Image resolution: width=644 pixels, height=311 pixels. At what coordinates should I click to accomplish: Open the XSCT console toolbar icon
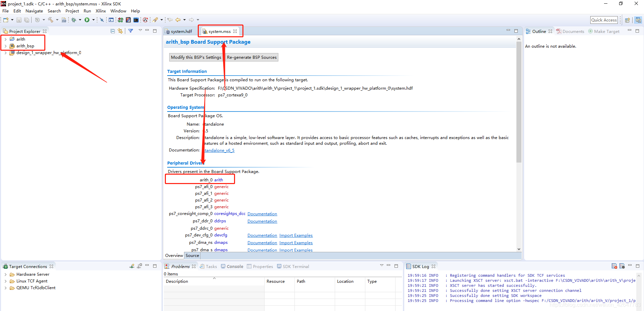[x=111, y=20]
